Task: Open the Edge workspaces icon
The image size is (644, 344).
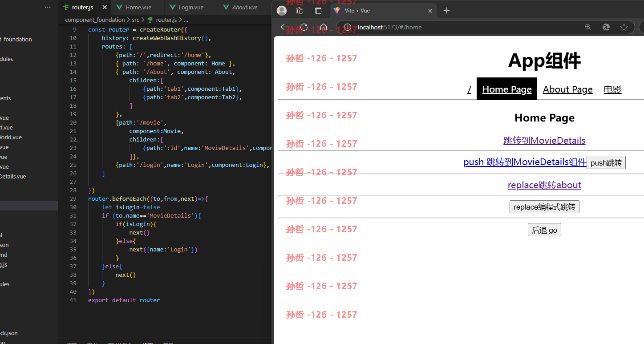Action: (300, 11)
